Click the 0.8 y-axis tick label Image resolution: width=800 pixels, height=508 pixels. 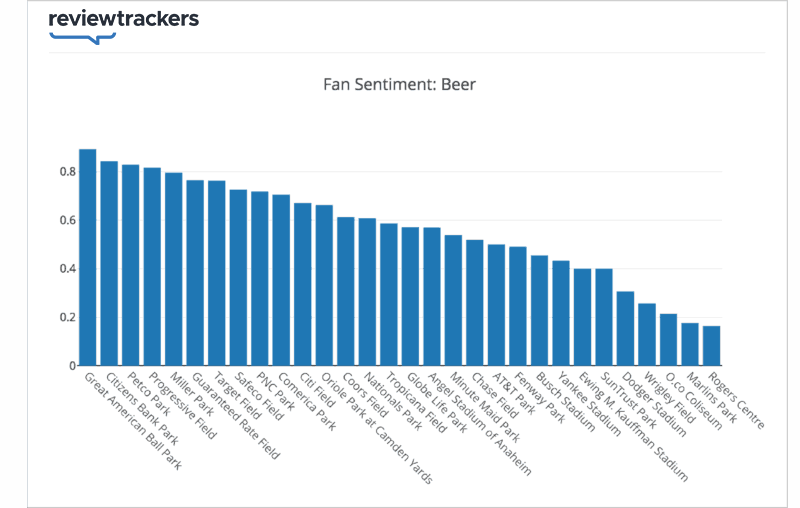pos(66,172)
